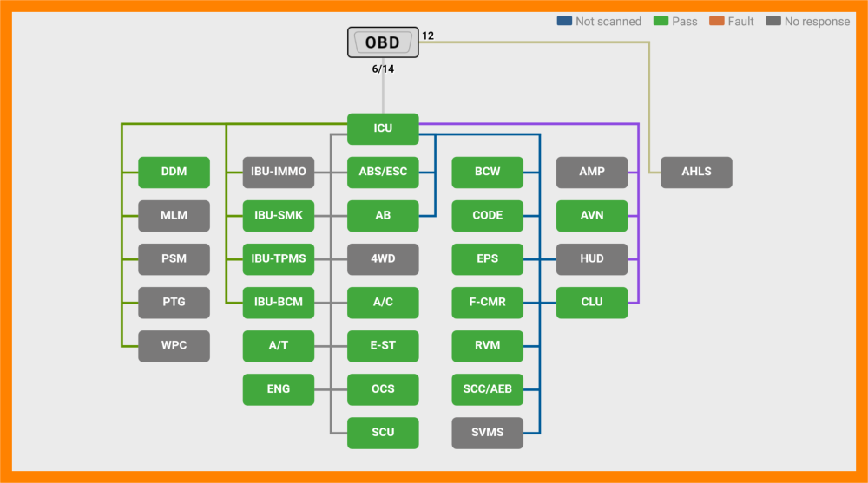The width and height of the screenshot is (868, 483).
Task: Click the '6/14' pin label
Action: 383,69
